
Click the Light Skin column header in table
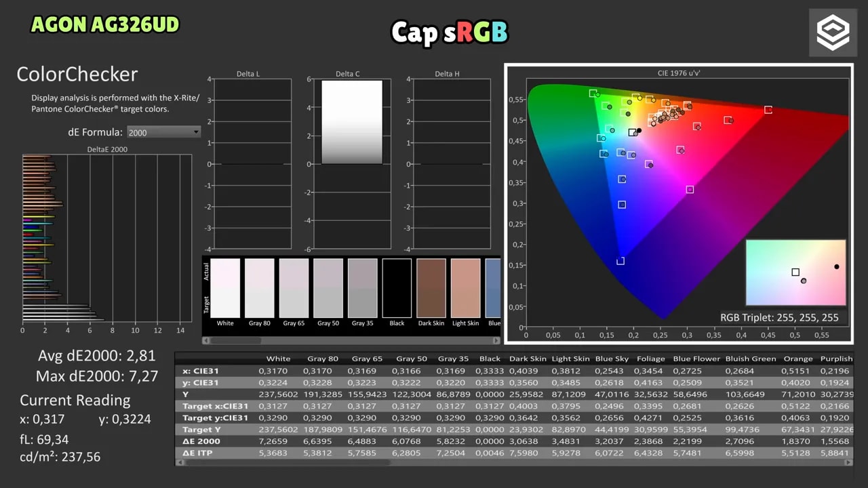(x=570, y=359)
